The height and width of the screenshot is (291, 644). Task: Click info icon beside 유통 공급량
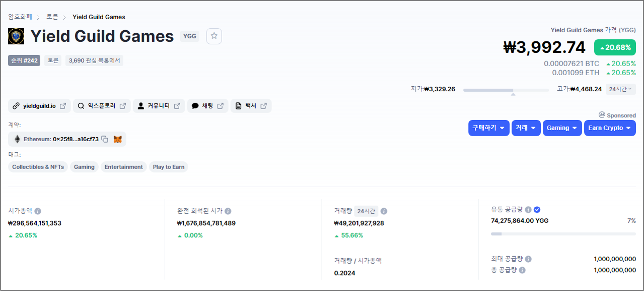tap(528, 210)
